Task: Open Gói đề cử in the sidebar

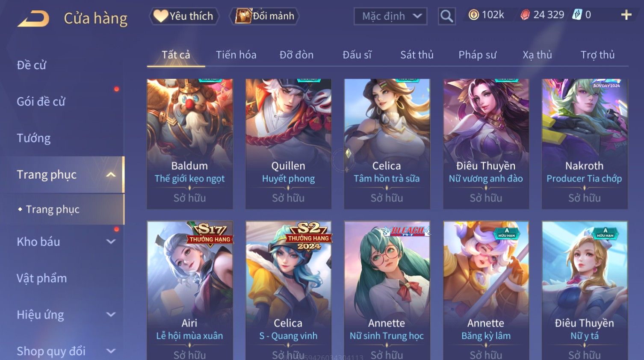Action: tap(41, 101)
